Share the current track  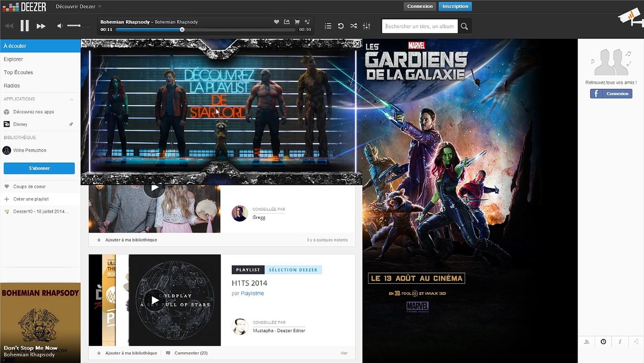[287, 22]
